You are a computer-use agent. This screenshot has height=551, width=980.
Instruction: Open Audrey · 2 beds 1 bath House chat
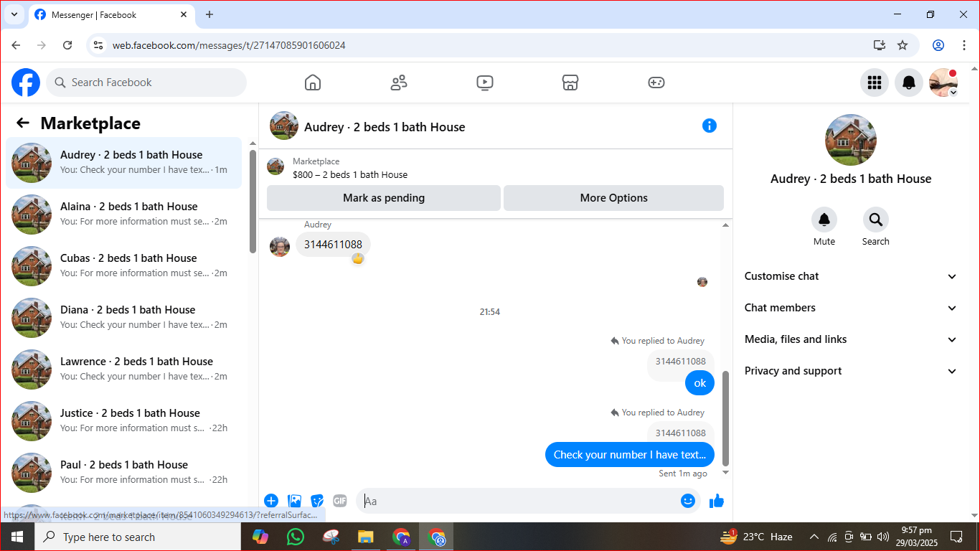[124, 163]
